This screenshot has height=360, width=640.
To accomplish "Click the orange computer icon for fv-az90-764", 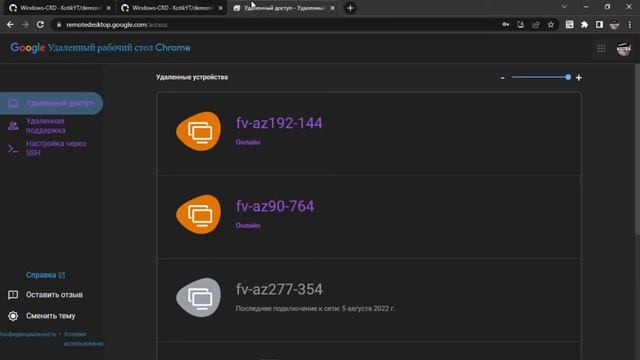I will (x=199, y=214).
